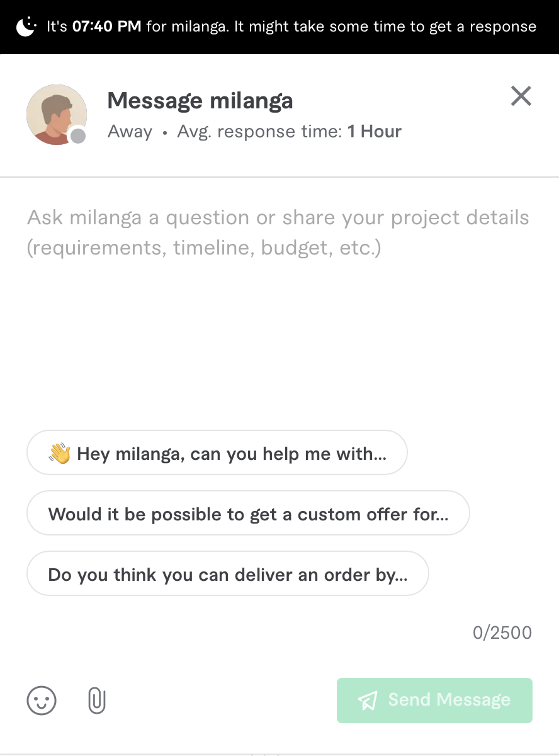The width and height of the screenshot is (559, 756).
Task: Click the paper plane icon
Action: 368,700
